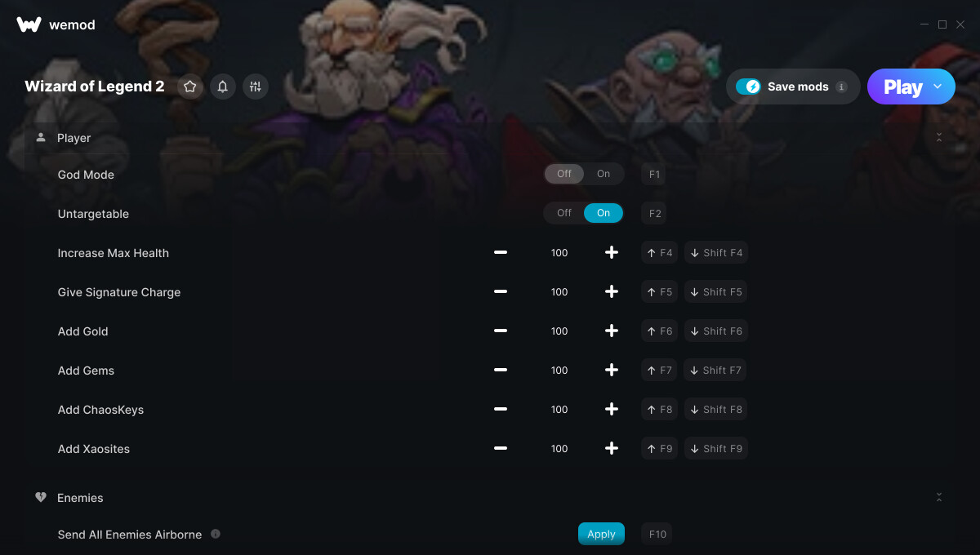Click the WeMod logo icon
980x555 pixels.
coord(29,24)
